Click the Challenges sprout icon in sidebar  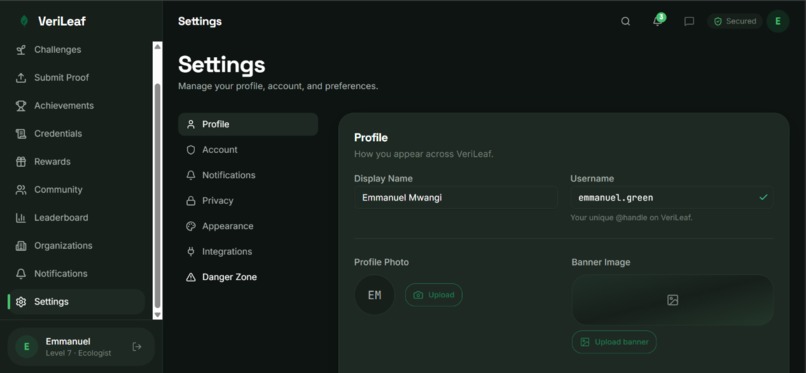(x=21, y=50)
